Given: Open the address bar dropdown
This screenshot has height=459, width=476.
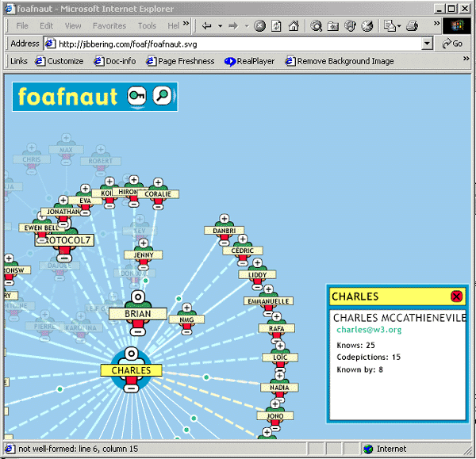Looking at the screenshot, I should pos(428,44).
